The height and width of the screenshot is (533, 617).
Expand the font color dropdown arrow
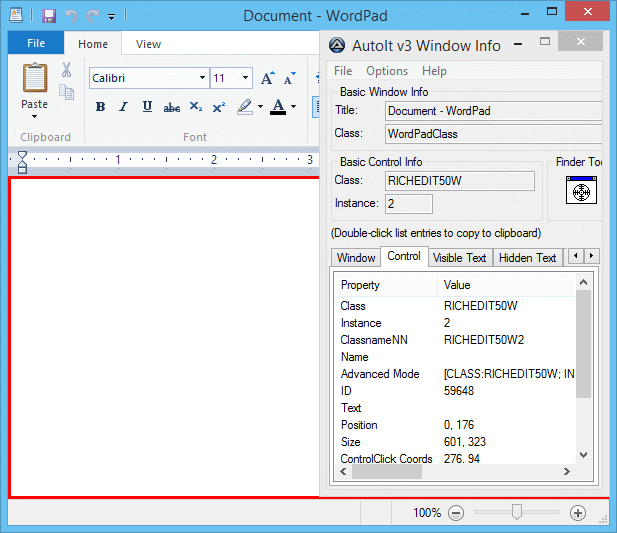pos(293,107)
